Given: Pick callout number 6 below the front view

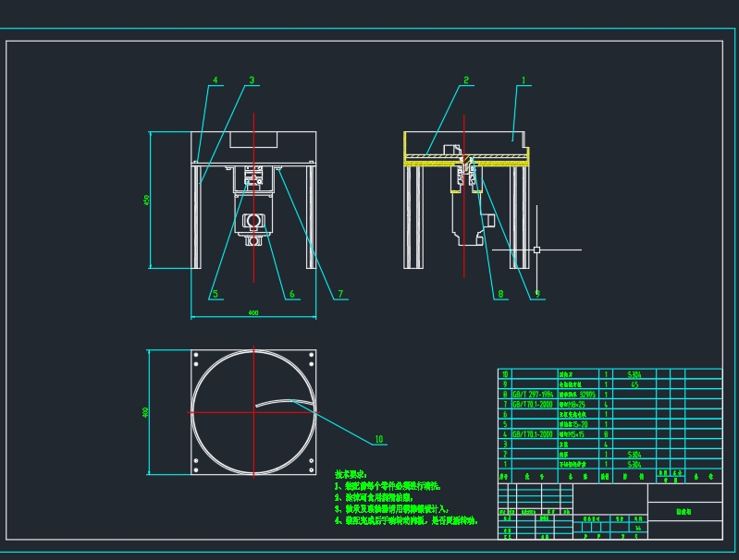Looking at the screenshot, I should coord(291,294).
